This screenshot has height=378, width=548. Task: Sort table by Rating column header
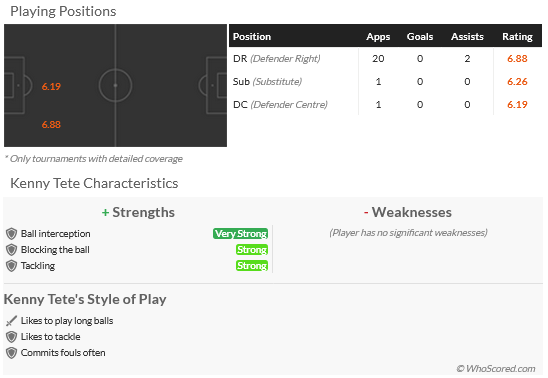(518, 37)
